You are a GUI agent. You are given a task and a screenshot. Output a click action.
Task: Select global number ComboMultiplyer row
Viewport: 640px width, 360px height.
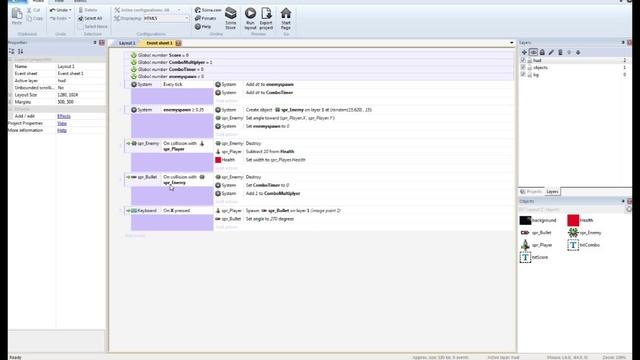pyautogui.click(x=319, y=62)
